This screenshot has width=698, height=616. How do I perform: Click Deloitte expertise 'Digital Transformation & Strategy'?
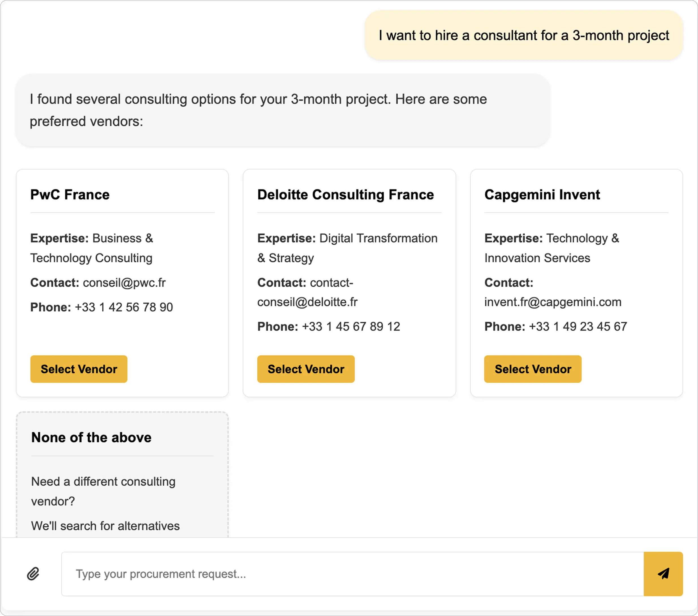click(x=347, y=248)
